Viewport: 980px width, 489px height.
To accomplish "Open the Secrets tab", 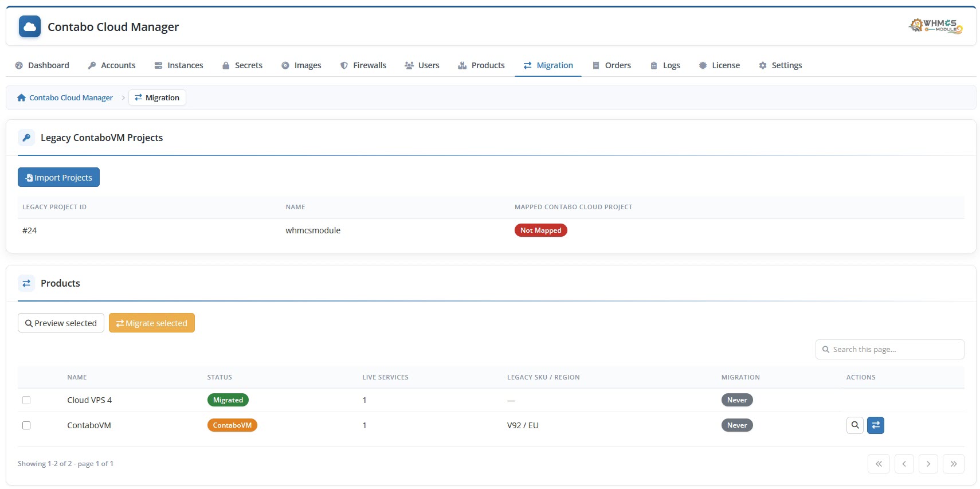I will pos(242,65).
